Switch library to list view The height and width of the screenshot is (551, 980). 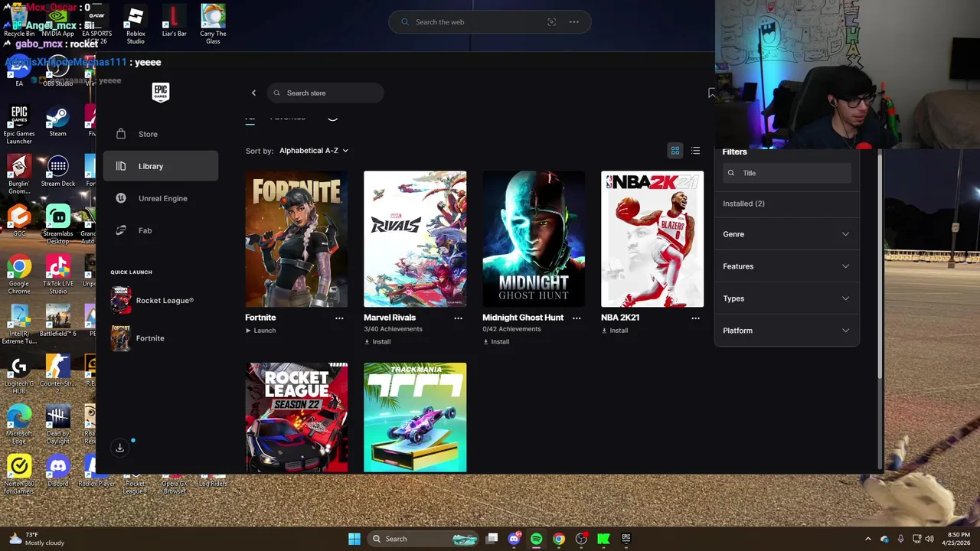tap(695, 151)
